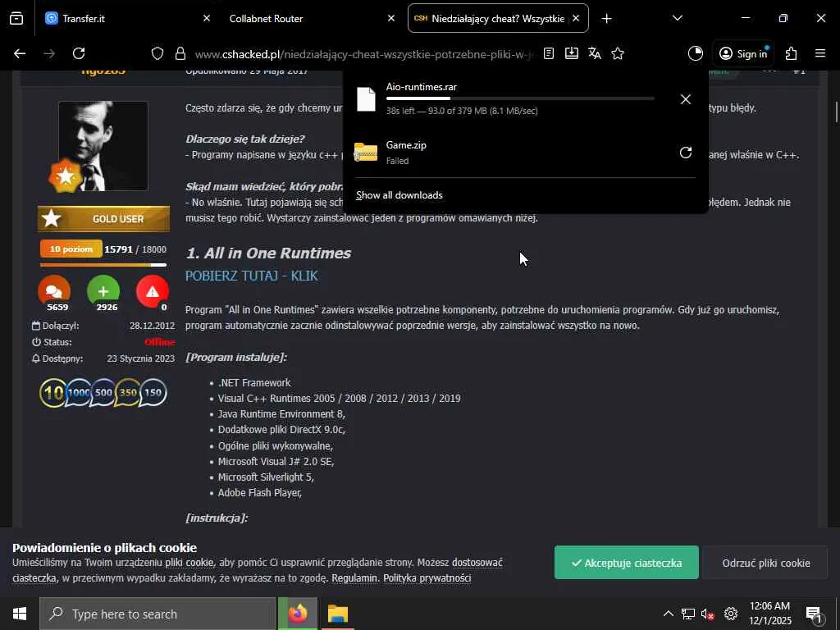Open File Explorer from the taskbar
Screen dimensions: 840x630
(337, 614)
